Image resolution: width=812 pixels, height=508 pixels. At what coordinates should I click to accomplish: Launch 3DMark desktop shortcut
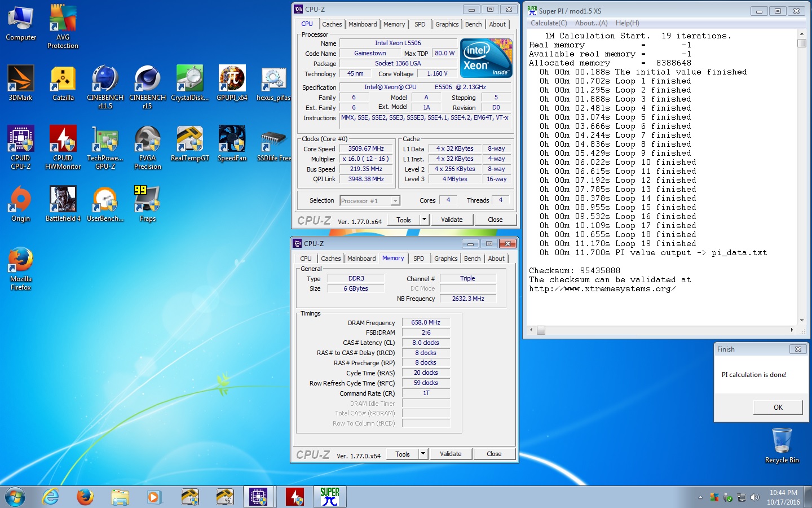click(21, 83)
